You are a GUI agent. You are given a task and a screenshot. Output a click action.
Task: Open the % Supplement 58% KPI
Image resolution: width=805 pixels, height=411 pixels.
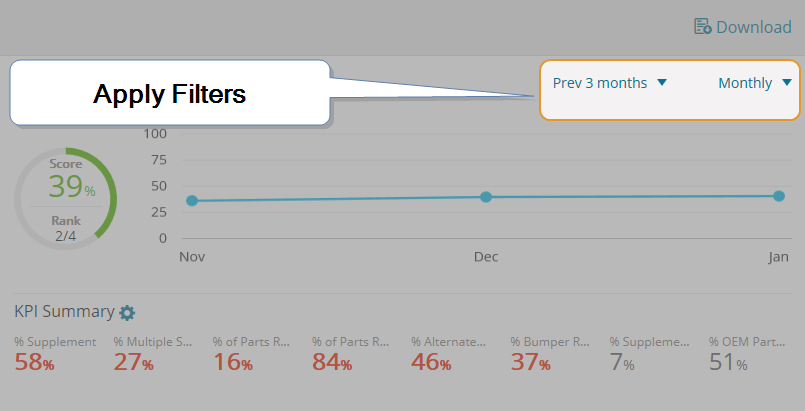point(55,354)
